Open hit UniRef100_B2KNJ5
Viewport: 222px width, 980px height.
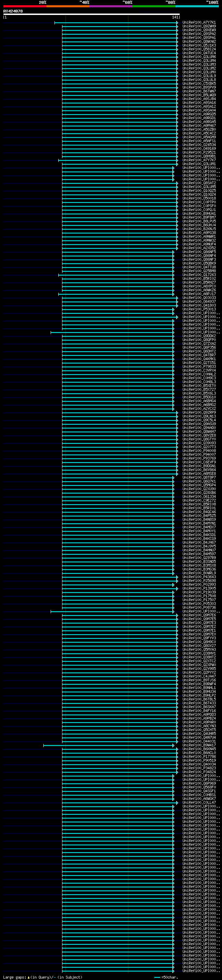(199, 229)
